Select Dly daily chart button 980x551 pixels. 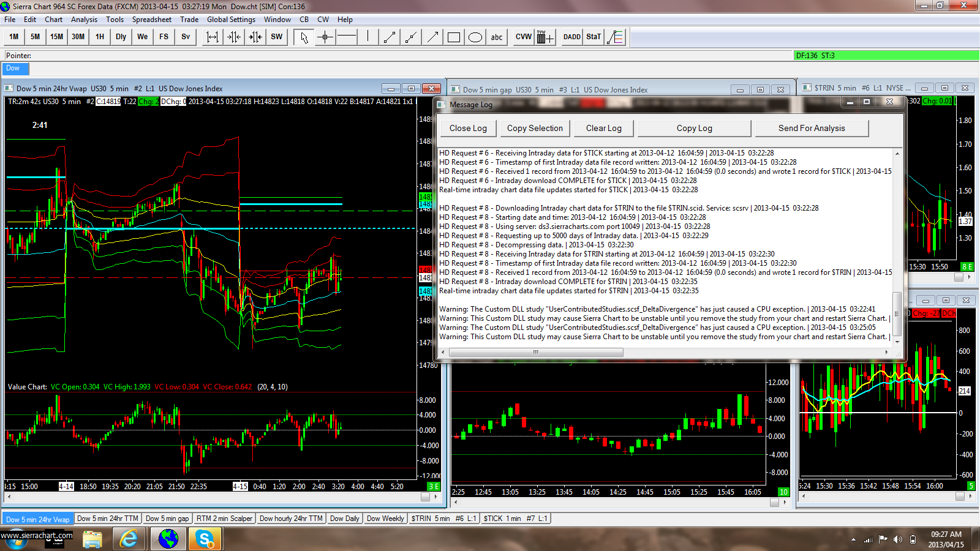(x=121, y=37)
